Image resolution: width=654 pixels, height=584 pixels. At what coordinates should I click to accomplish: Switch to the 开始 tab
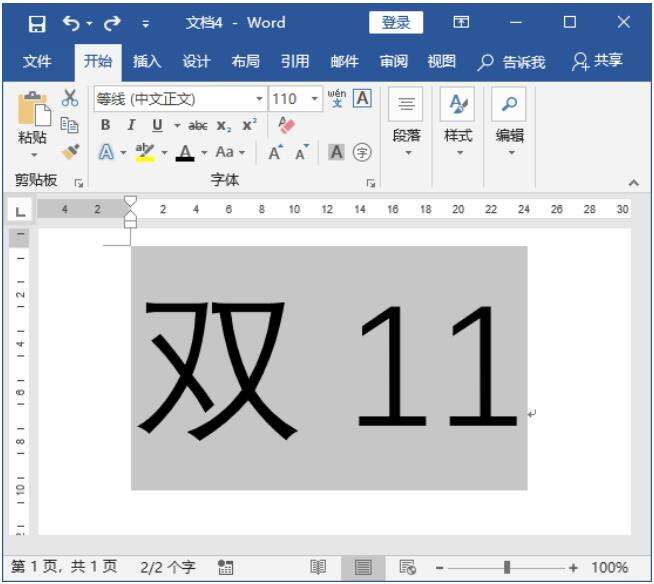[x=98, y=62]
